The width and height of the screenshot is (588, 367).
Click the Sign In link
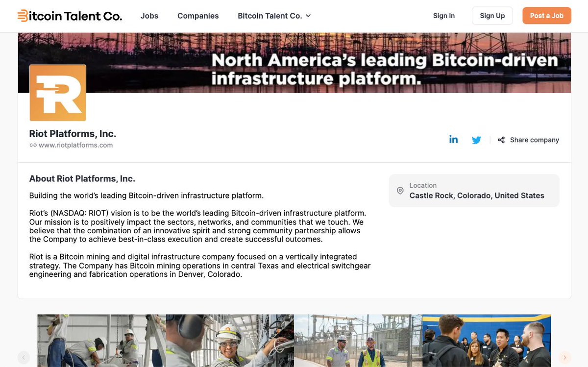coord(444,16)
